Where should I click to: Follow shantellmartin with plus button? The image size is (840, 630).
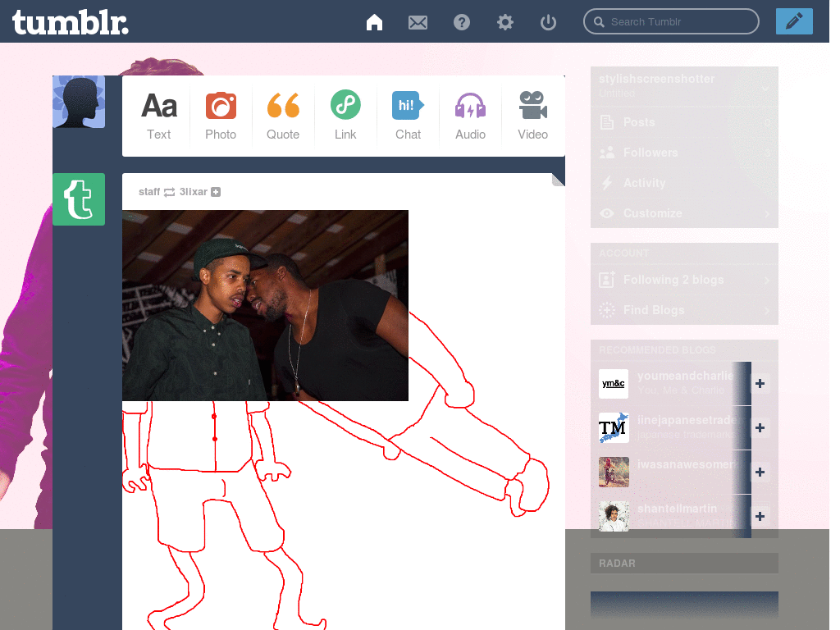tap(760, 517)
